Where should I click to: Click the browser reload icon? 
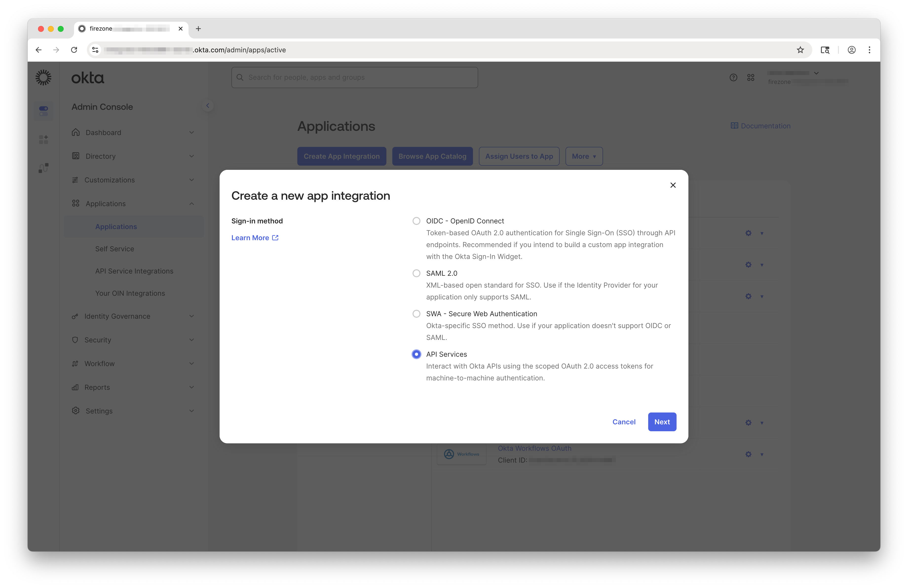pyautogui.click(x=74, y=50)
